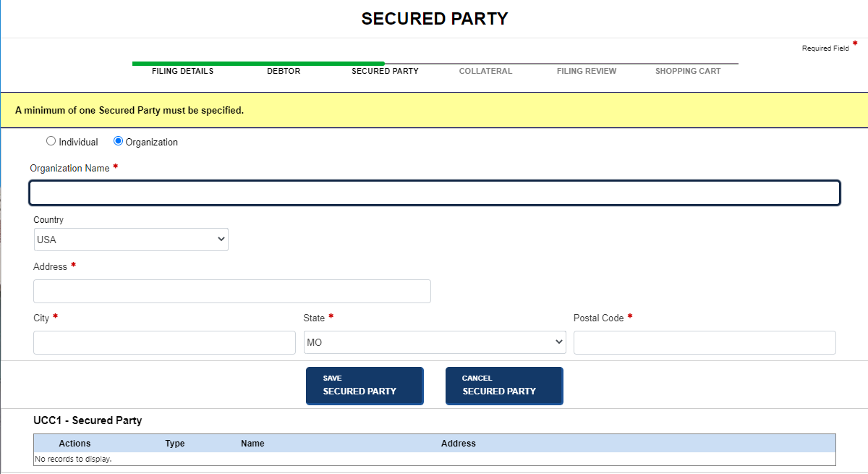868x474 pixels.
Task: Click the Actions column header
Action: (75, 443)
